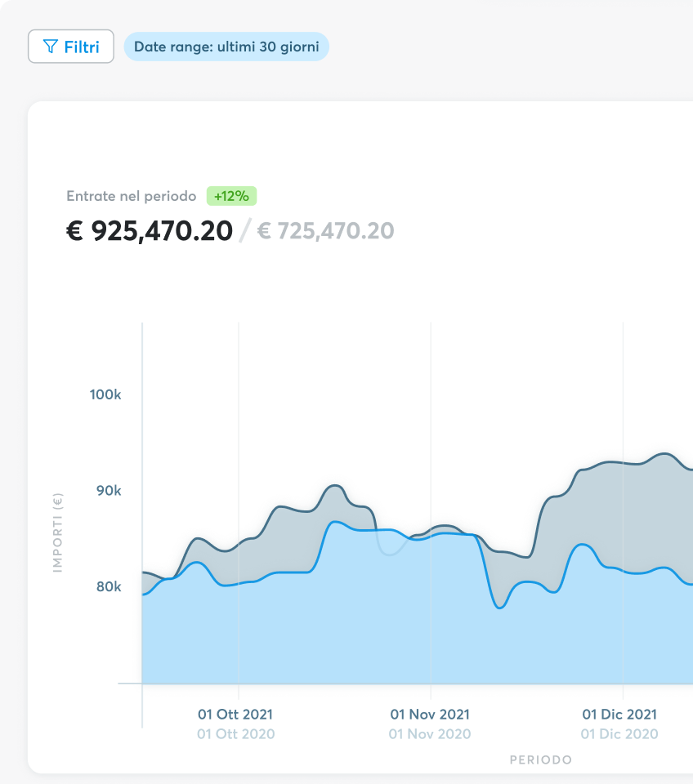Open the Filtri filter button
693x784 pixels.
tap(71, 47)
